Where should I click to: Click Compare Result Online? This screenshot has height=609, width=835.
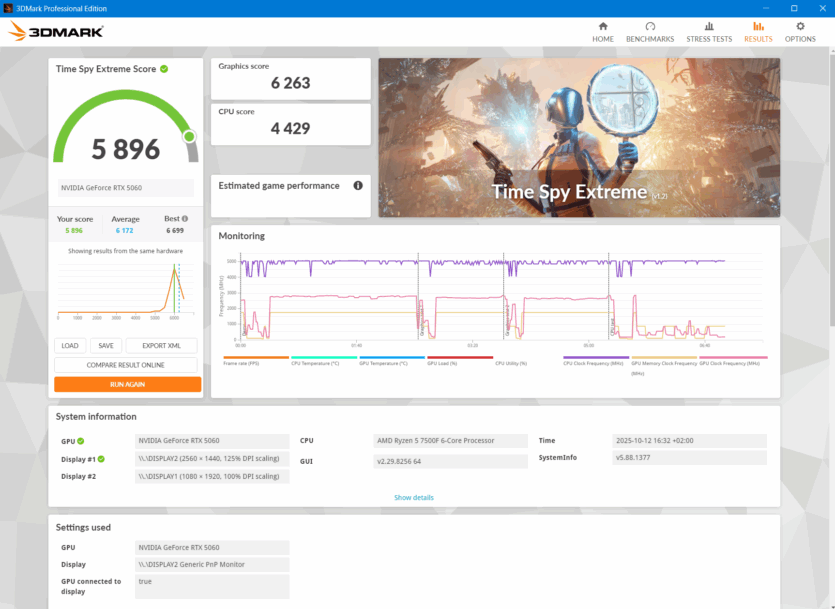point(126,365)
